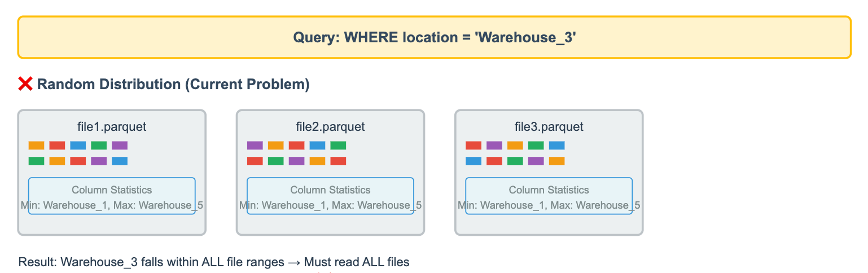
Task: Click the orange block in file3.parquet top row
Action: pos(515,146)
